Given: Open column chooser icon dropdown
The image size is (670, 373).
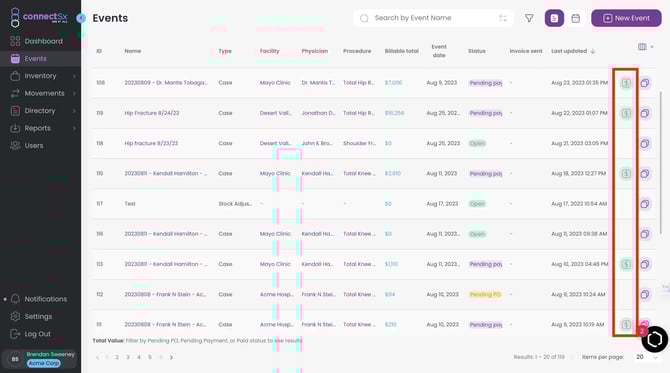Looking at the screenshot, I should [x=645, y=47].
